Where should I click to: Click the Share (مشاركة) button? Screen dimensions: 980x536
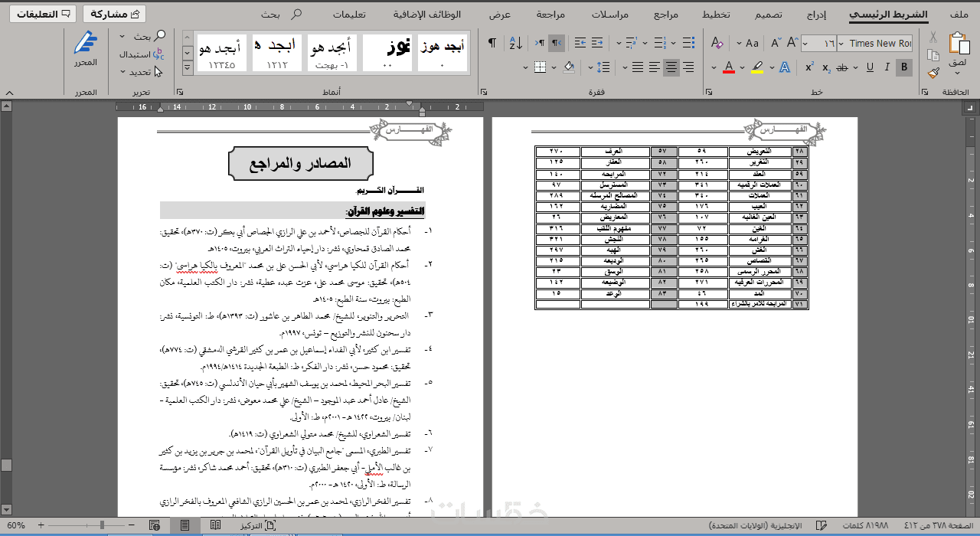pyautogui.click(x=113, y=14)
